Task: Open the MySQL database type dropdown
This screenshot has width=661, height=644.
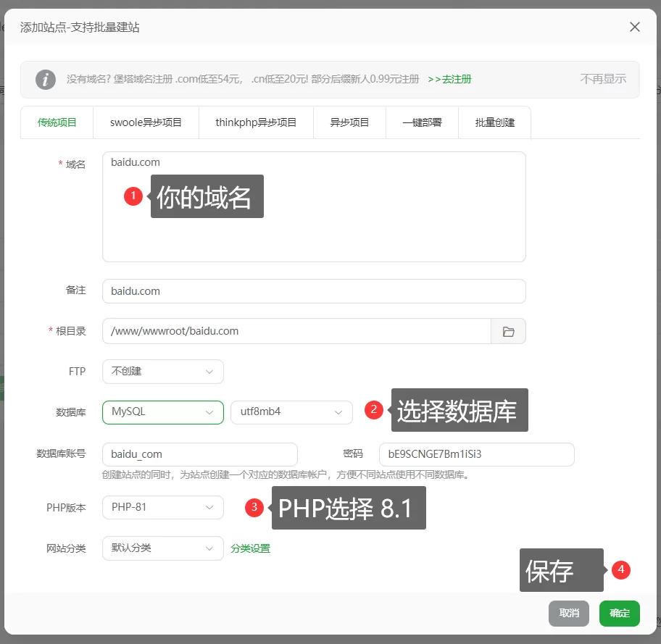Action: (x=162, y=411)
